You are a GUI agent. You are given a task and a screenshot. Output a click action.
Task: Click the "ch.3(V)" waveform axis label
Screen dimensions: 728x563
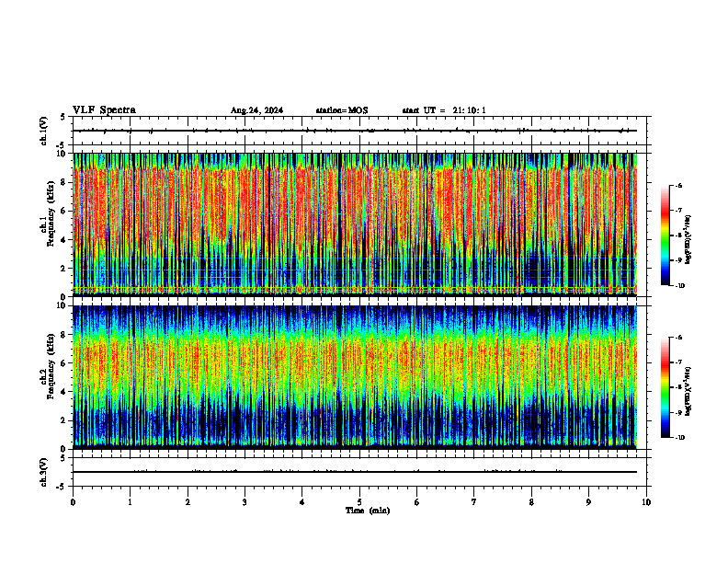point(44,472)
